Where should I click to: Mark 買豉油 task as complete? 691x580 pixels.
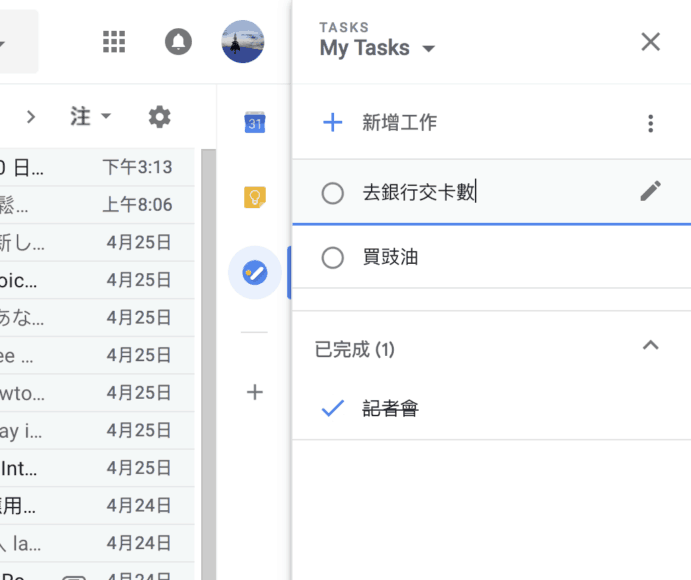333,258
